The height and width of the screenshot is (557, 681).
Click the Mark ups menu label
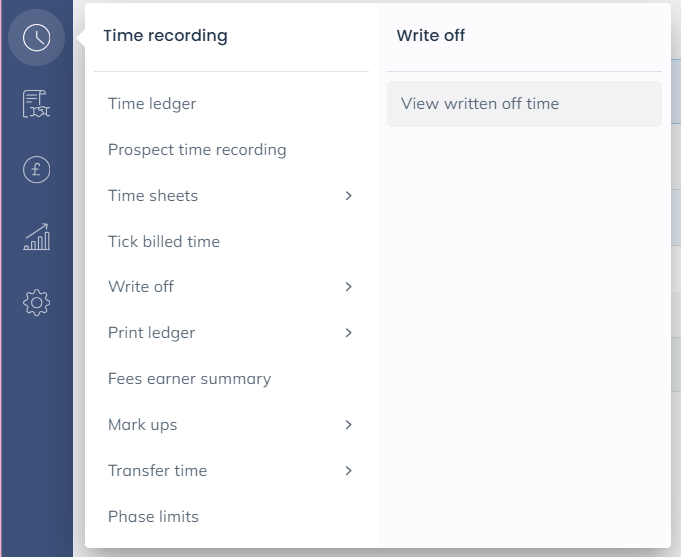coord(142,425)
